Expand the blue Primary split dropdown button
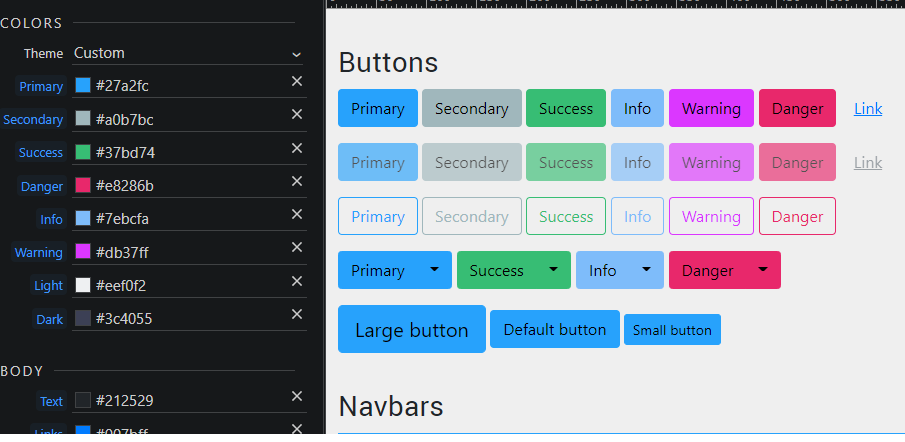The width and height of the screenshot is (905, 442). coord(434,270)
